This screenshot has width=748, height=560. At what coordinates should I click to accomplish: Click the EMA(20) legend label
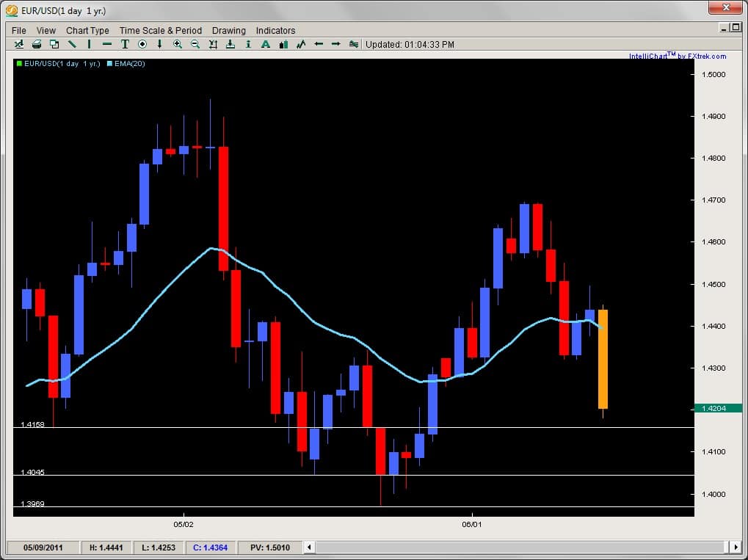pos(130,63)
